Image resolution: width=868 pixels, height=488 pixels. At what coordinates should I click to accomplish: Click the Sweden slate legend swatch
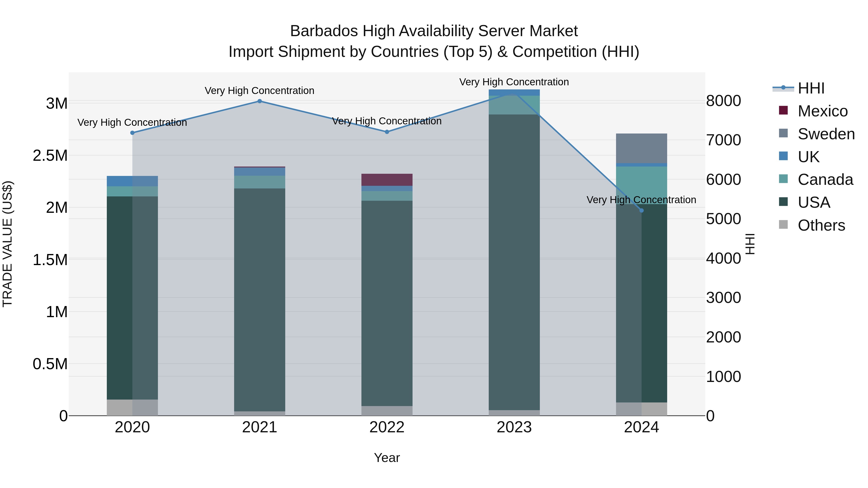pyautogui.click(x=783, y=133)
